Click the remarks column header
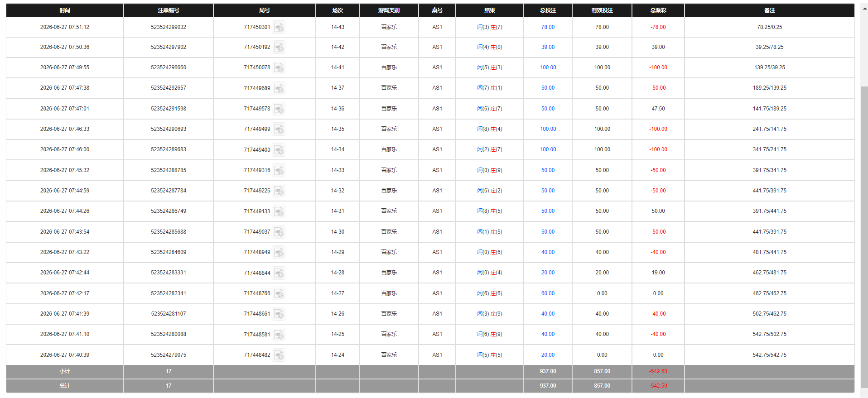Viewport: 868px width, 398px height. tap(769, 10)
